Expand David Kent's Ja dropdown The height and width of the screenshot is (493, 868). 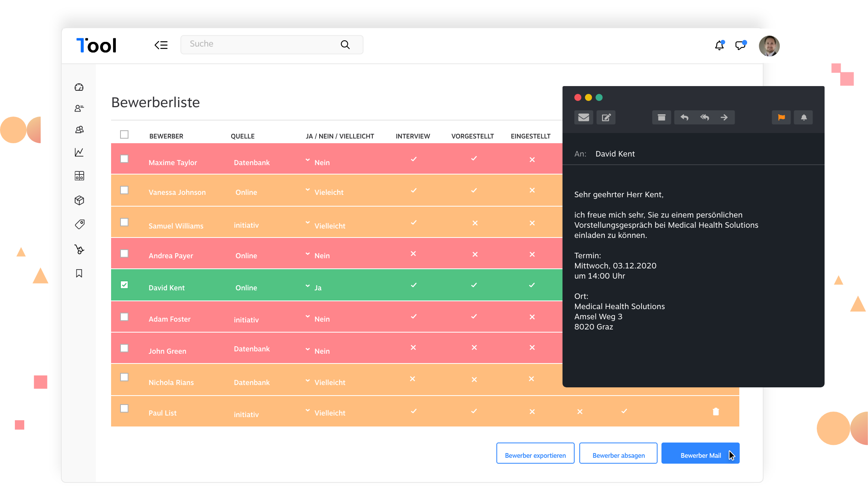click(x=308, y=286)
